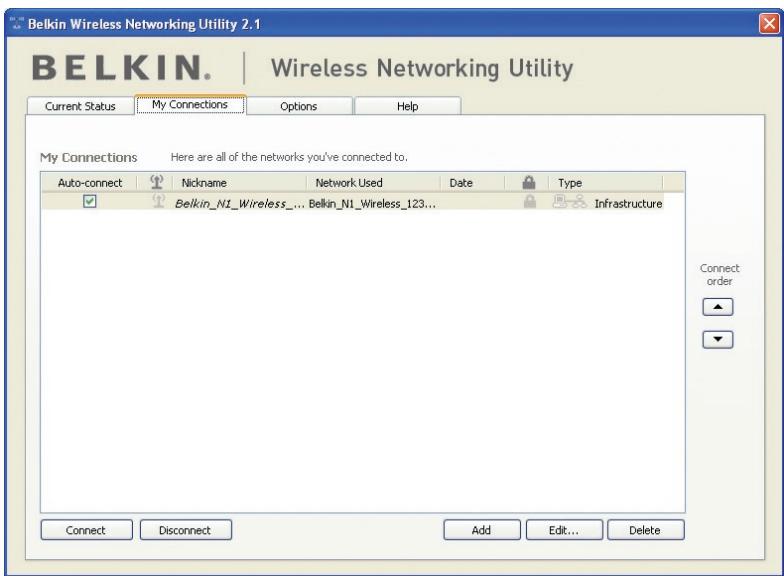Click the Belkin utility title bar icon
The width and height of the screenshot is (784, 576).
[x=17, y=23]
